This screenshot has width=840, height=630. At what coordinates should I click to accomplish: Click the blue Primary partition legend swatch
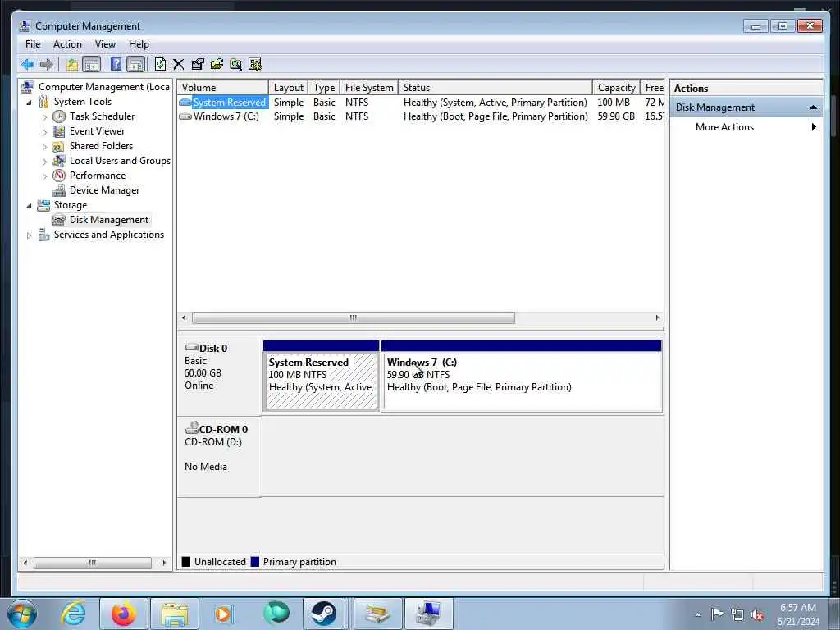point(255,561)
